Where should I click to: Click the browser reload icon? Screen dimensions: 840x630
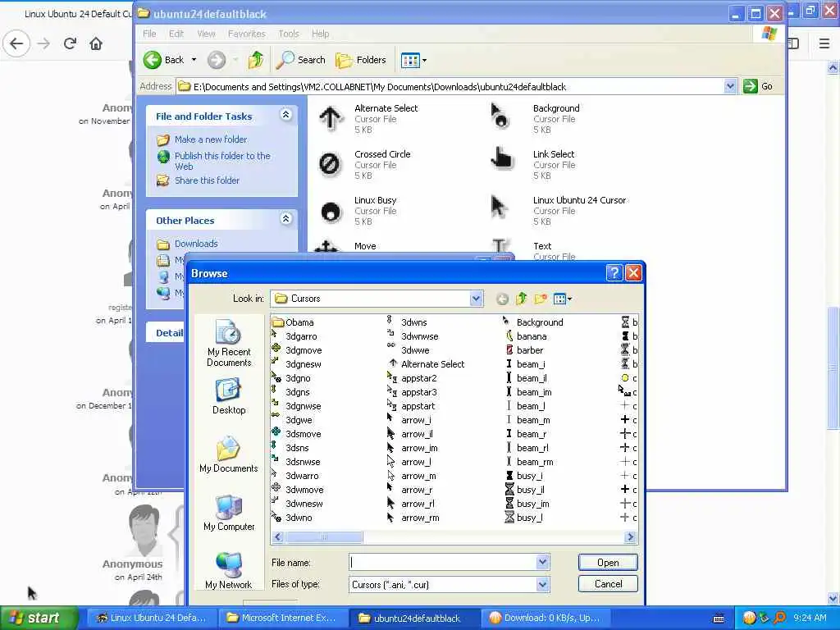click(70, 43)
